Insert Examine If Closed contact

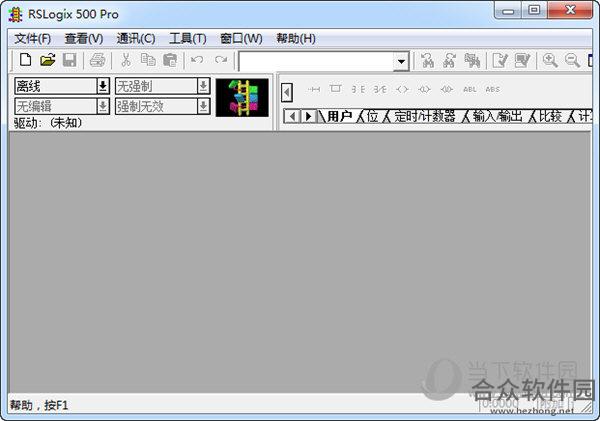click(358, 89)
